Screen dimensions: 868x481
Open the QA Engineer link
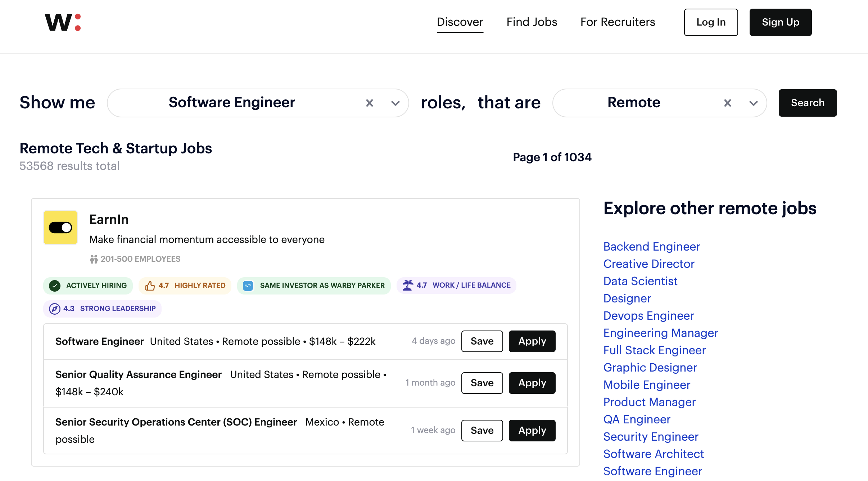(x=637, y=419)
